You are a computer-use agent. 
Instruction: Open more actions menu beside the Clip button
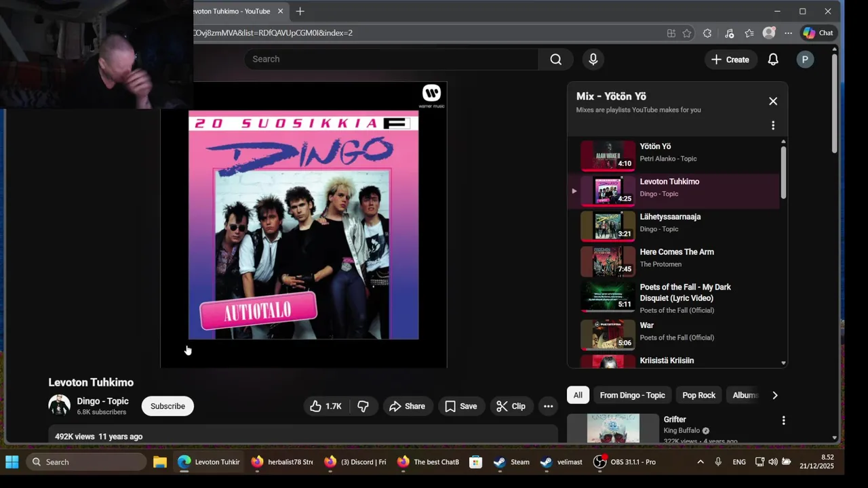548,406
